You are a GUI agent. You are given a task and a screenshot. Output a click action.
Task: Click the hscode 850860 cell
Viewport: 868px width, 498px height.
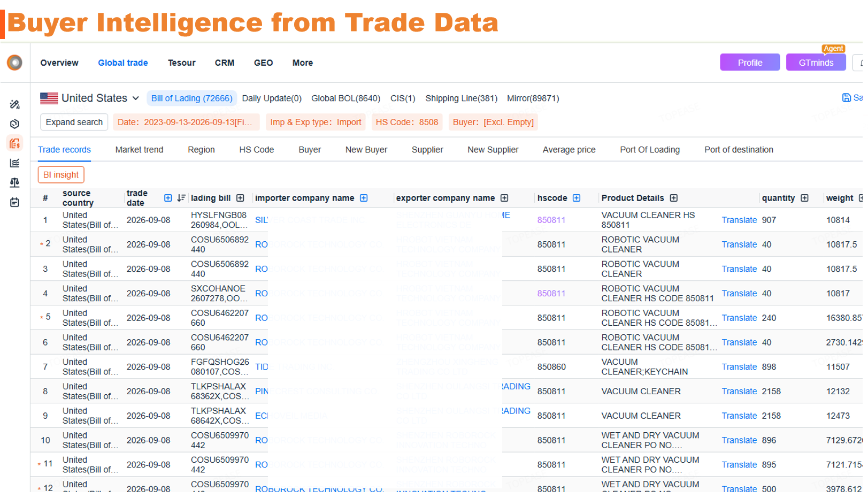pyautogui.click(x=551, y=367)
